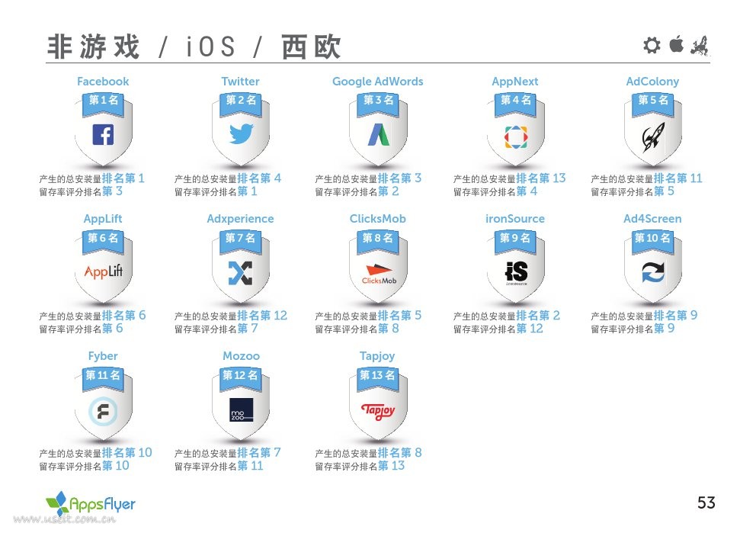Click the Twitter heading text

241,82
